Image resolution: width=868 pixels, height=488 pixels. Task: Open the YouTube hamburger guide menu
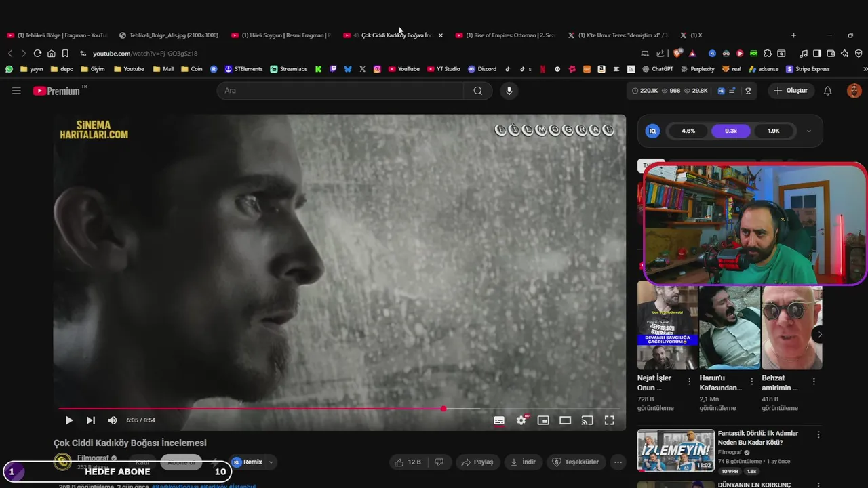pos(16,90)
